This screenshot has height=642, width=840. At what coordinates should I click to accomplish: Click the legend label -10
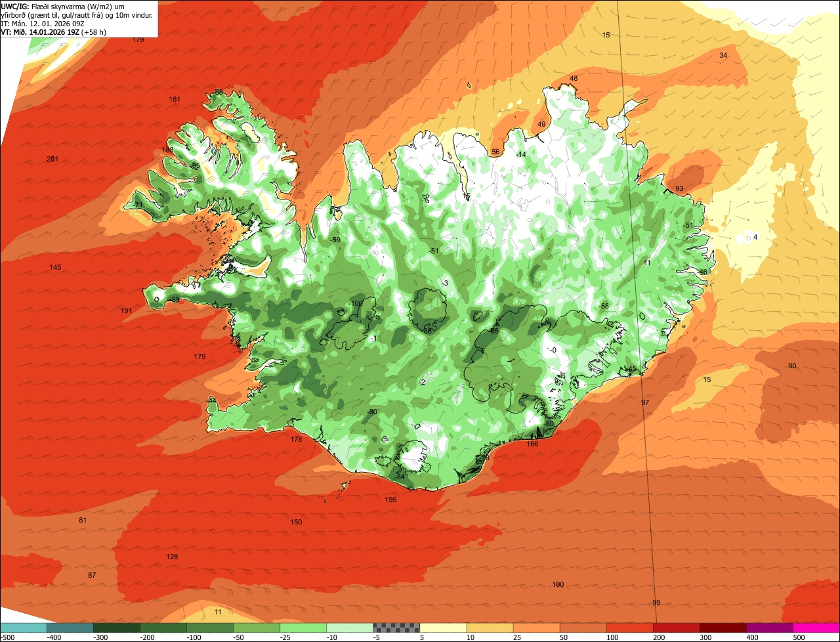(333, 637)
